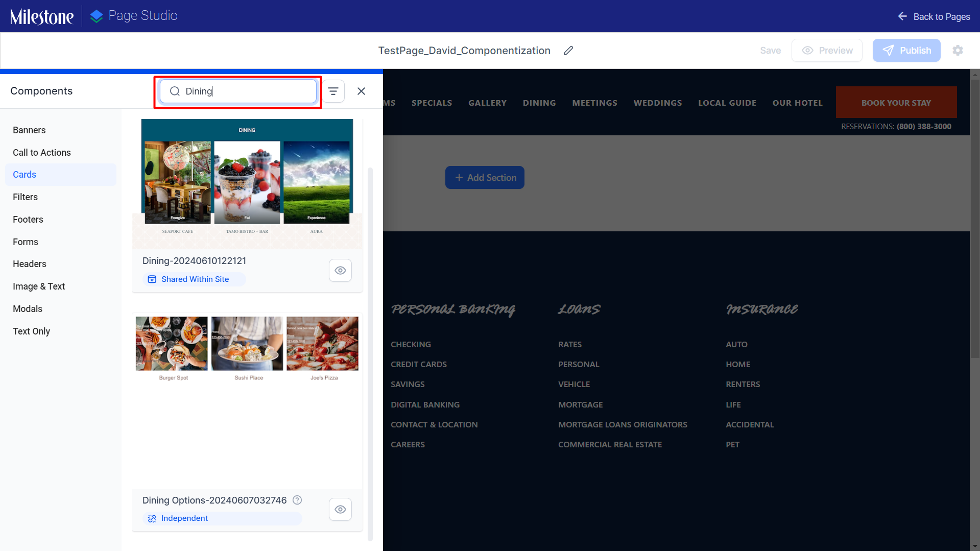This screenshot has width=980, height=551.
Task: Open DINING in the hotel nav
Action: click(539, 103)
